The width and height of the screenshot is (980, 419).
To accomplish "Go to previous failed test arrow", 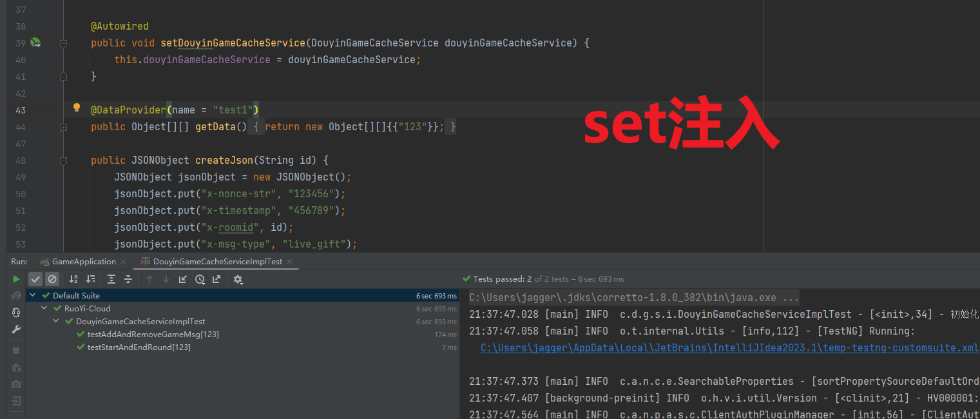I will point(149,279).
